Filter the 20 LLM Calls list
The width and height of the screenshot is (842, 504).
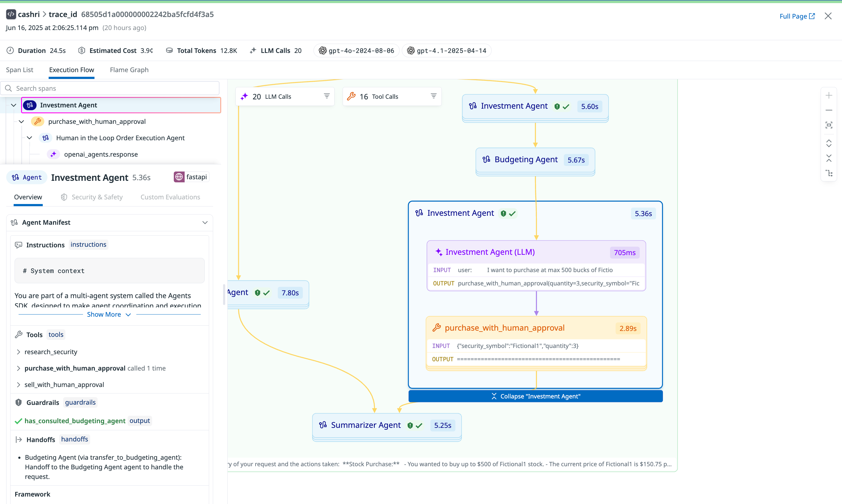(x=327, y=96)
